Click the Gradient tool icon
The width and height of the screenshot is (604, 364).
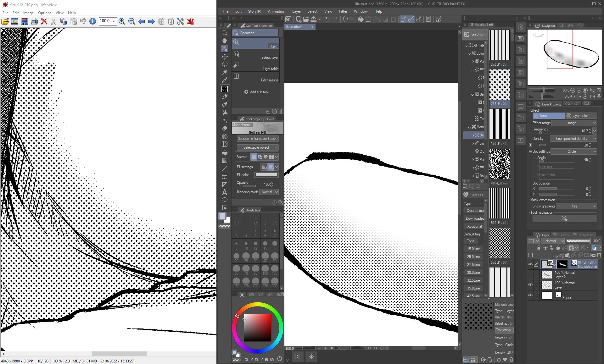tap(225, 161)
